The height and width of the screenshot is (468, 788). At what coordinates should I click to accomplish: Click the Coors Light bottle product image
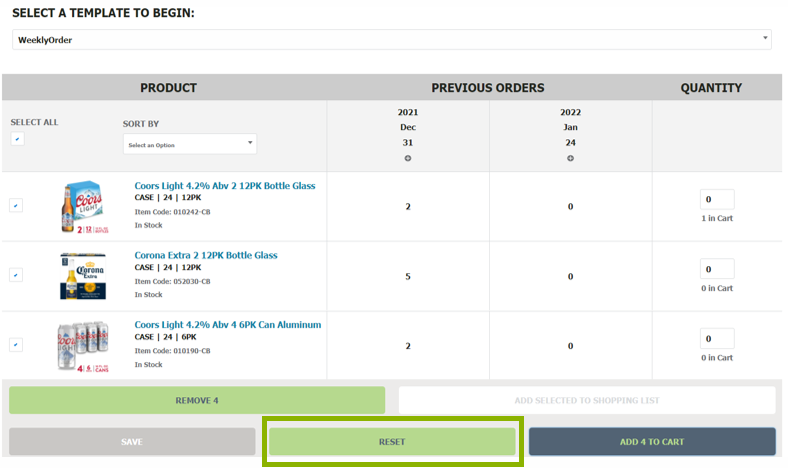coord(83,207)
